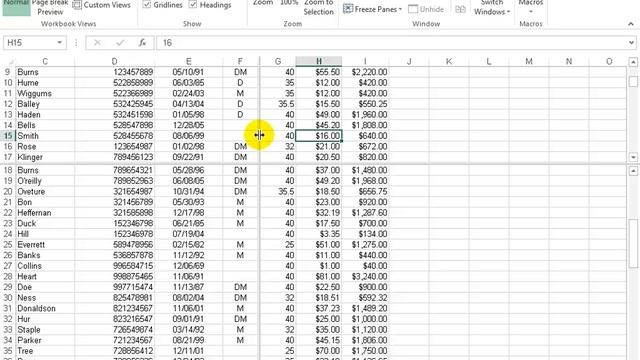The height and width of the screenshot is (360, 640).
Task: Open the Page Break Preview view
Action: [x=50, y=8]
